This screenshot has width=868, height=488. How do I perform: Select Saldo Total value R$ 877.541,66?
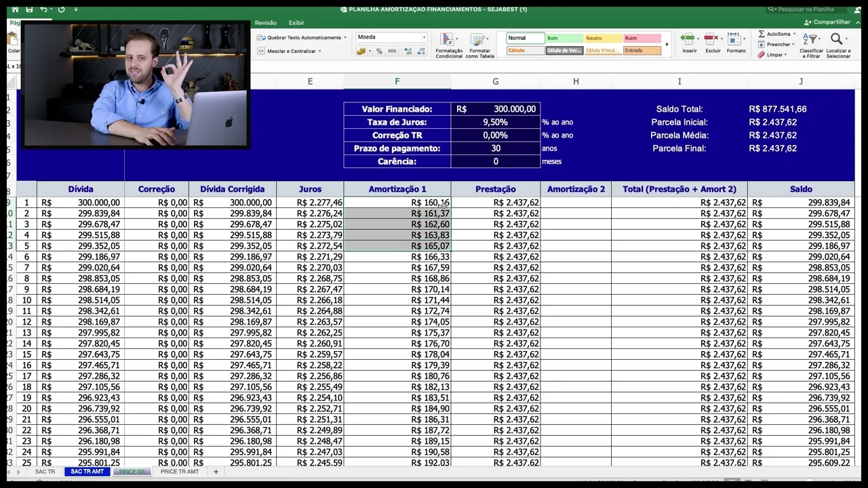(x=778, y=109)
